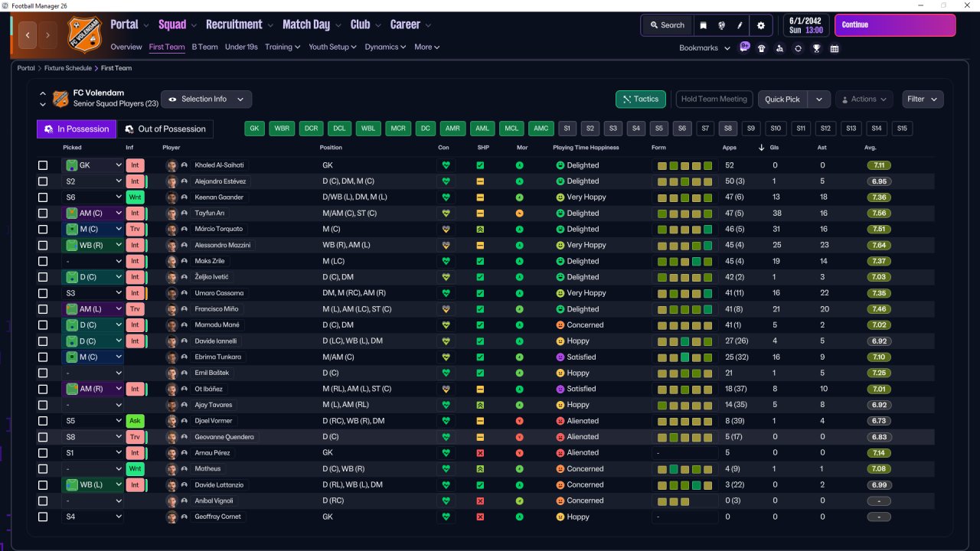Go back with the left arrow navigation button
The image size is (980, 551).
(x=29, y=34)
